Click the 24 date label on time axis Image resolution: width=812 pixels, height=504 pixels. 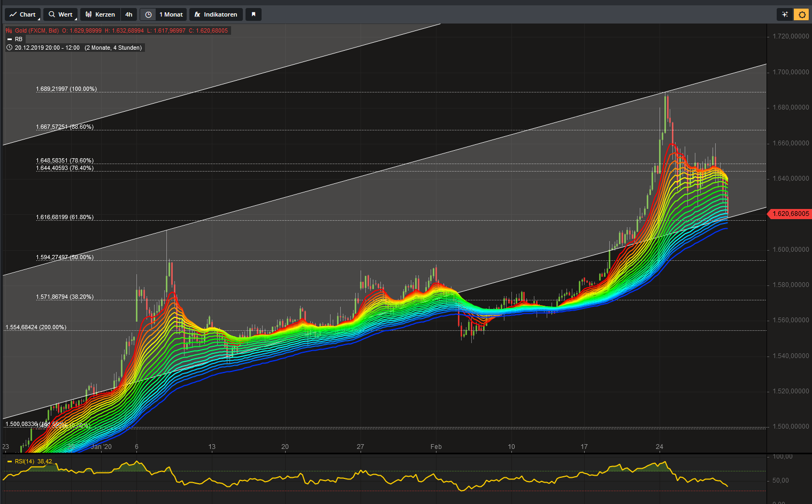click(x=660, y=447)
